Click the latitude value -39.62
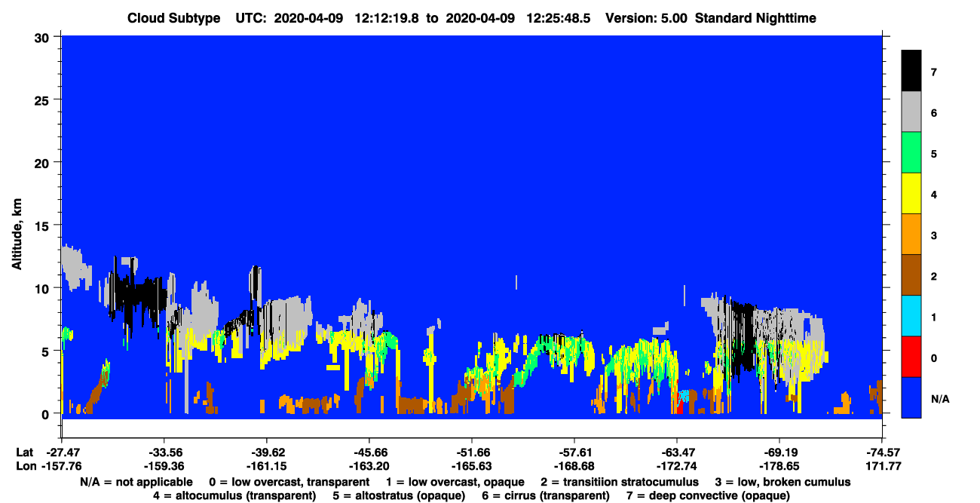This screenshot has width=980, height=503. (267, 452)
